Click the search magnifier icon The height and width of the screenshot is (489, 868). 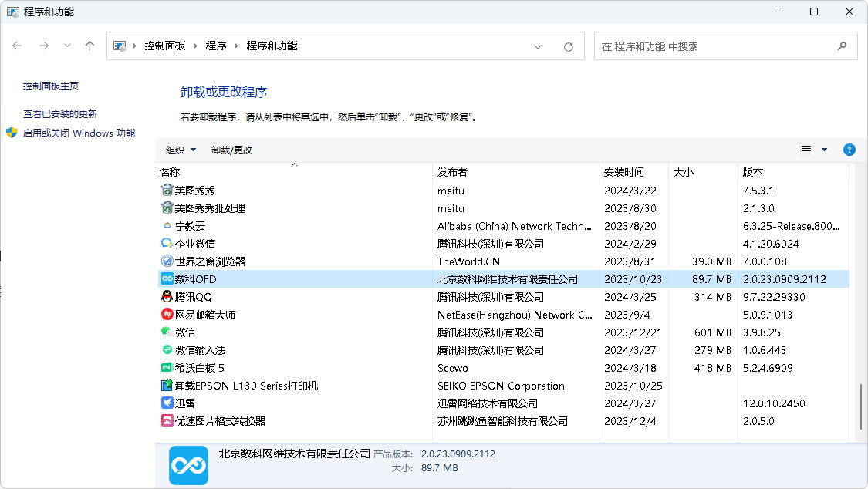coord(842,46)
